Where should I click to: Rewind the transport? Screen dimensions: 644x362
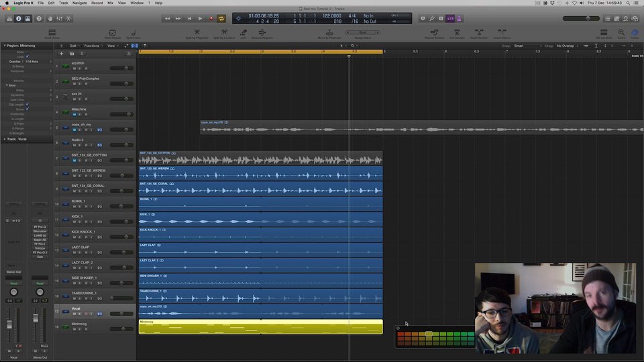(x=167, y=19)
